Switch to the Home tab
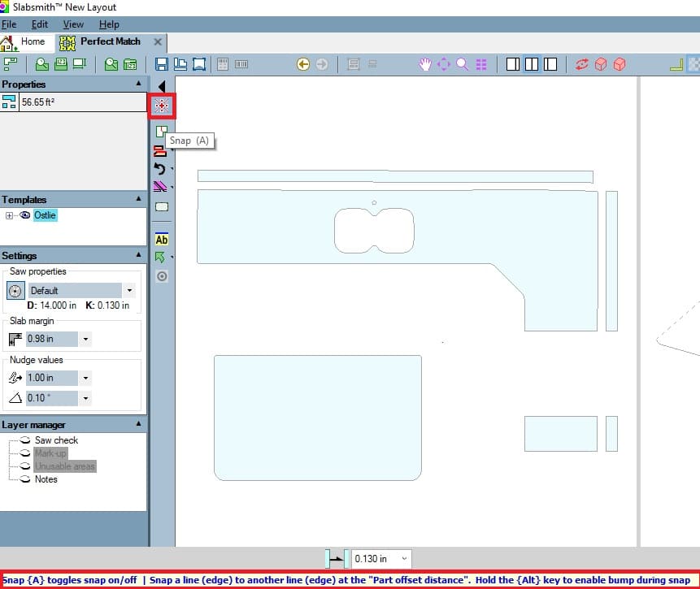The width and height of the screenshot is (700, 589). point(24,41)
